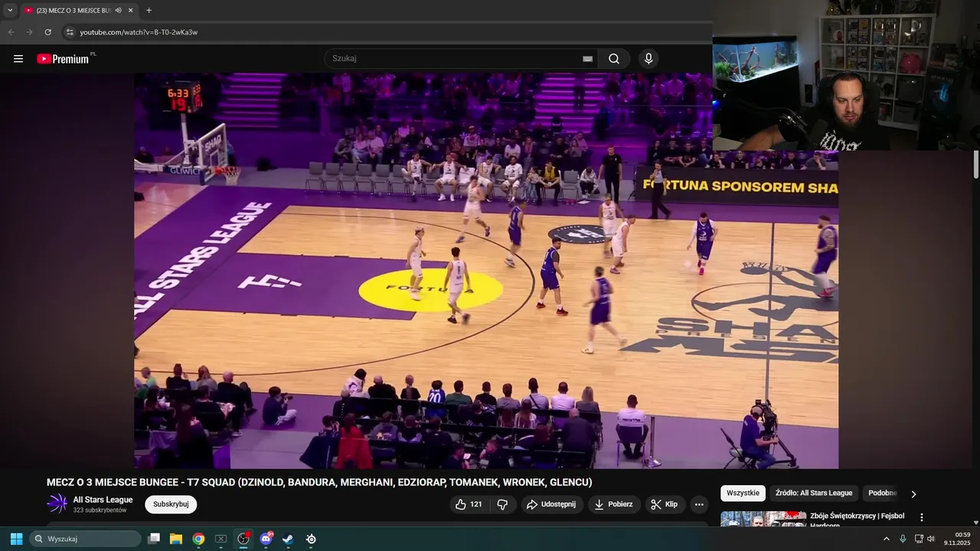The image size is (980, 551).
Task: Open Udostępnij share dialog
Action: click(x=551, y=504)
